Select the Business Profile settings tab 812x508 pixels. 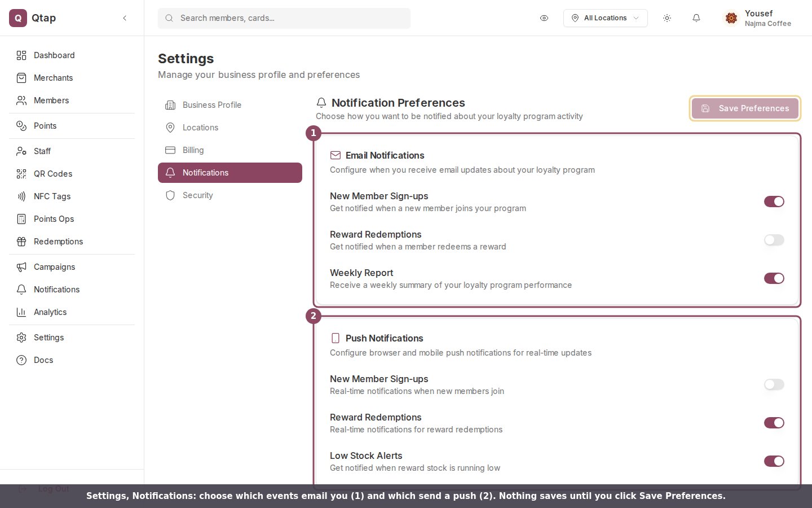[x=230, y=105]
